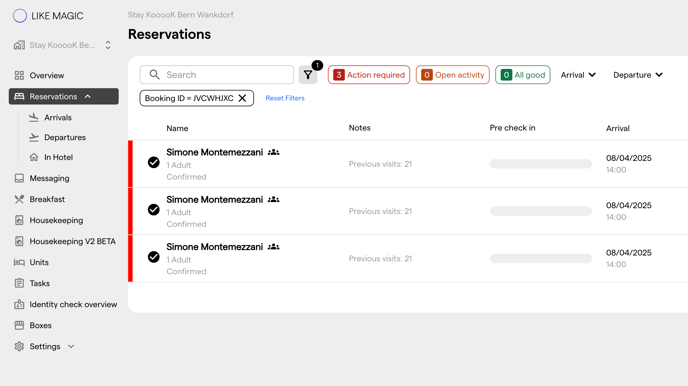Image resolution: width=688 pixels, height=386 pixels.
Task: Click the building icon beside the property name
Action: (19, 45)
